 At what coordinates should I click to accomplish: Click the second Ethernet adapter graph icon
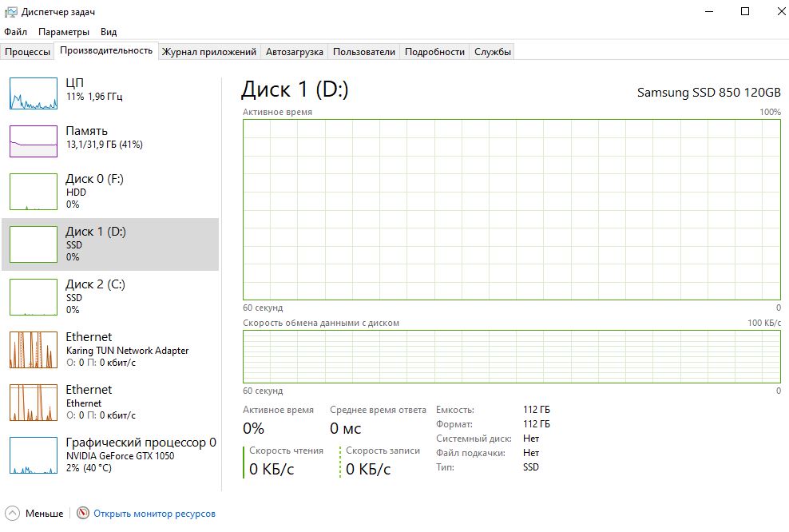[34, 403]
